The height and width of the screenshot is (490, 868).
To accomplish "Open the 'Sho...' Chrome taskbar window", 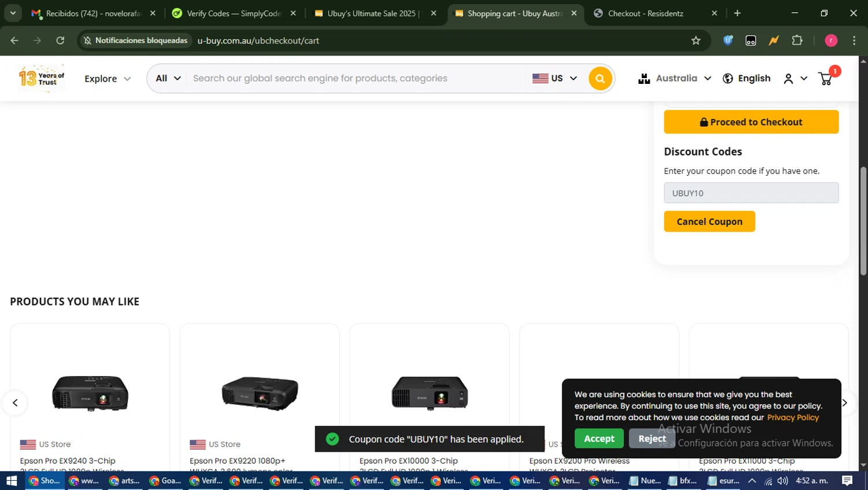I will [45, 481].
